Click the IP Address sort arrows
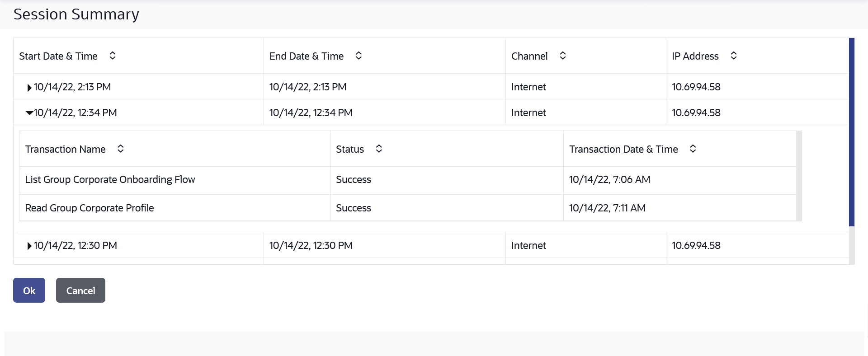This screenshot has height=356, width=868. (x=734, y=56)
